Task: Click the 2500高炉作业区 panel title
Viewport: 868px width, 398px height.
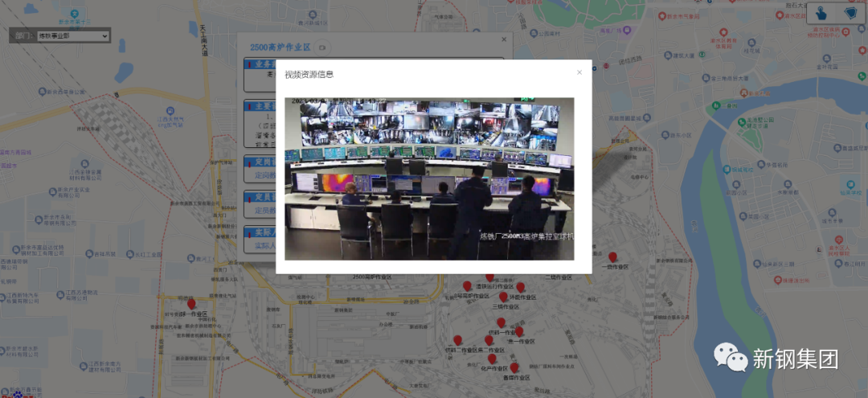Action: (x=280, y=47)
